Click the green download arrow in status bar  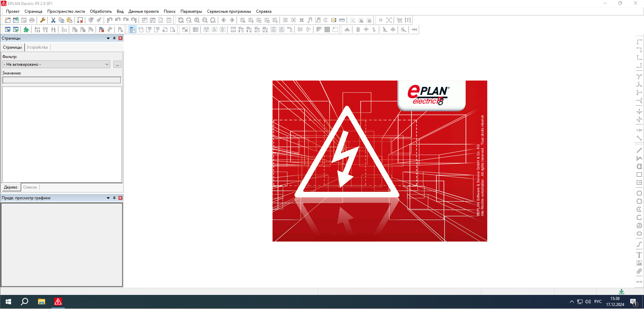(x=622, y=292)
